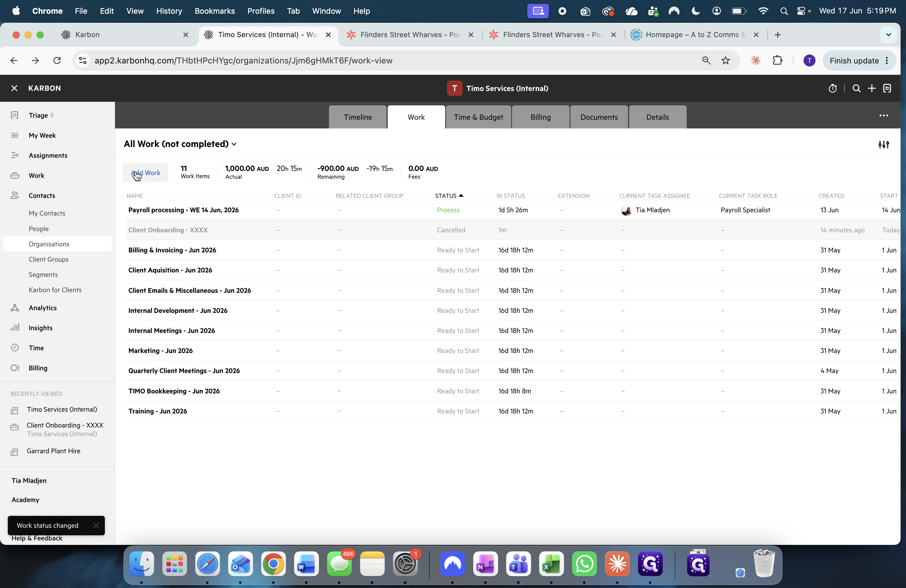Open Insights in the sidebar
The image size is (906, 588).
(x=40, y=328)
